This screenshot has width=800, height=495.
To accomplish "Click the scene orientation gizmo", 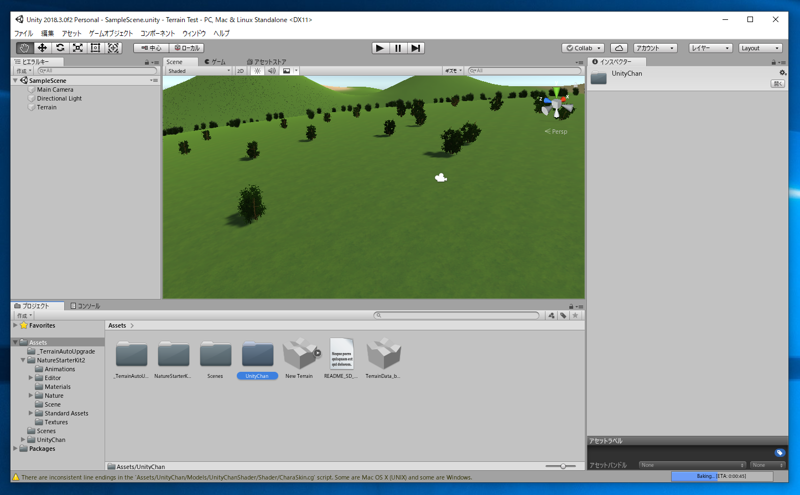I will pos(556,104).
